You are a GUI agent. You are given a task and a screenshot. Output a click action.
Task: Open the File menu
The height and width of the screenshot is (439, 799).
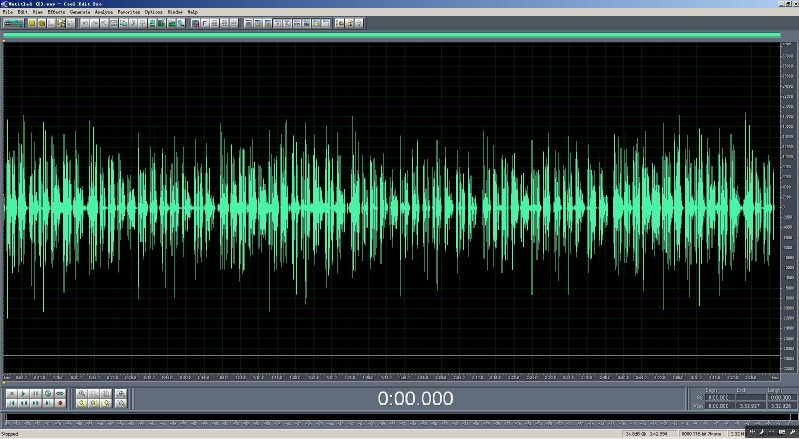pyautogui.click(x=8, y=12)
